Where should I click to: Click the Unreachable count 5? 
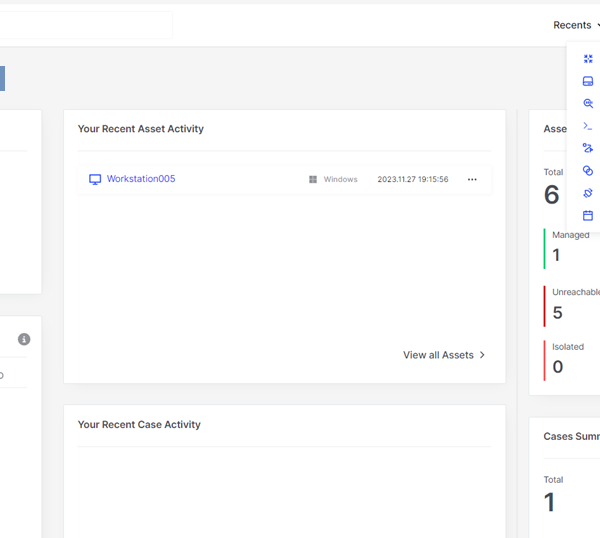point(558,313)
